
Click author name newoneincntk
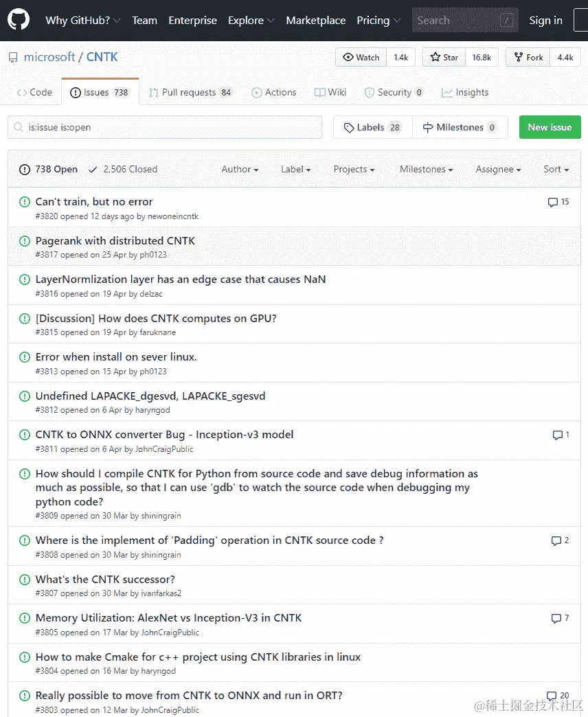(x=173, y=216)
